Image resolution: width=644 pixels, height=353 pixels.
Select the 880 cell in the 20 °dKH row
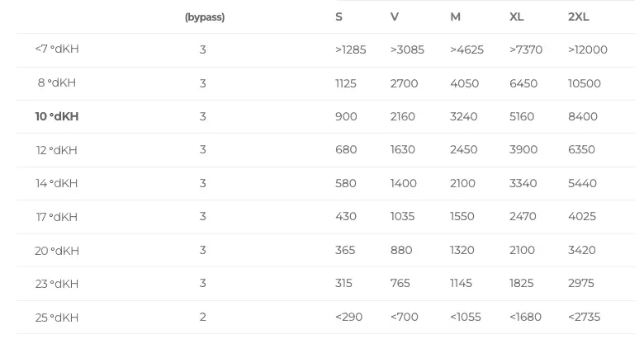401,251
